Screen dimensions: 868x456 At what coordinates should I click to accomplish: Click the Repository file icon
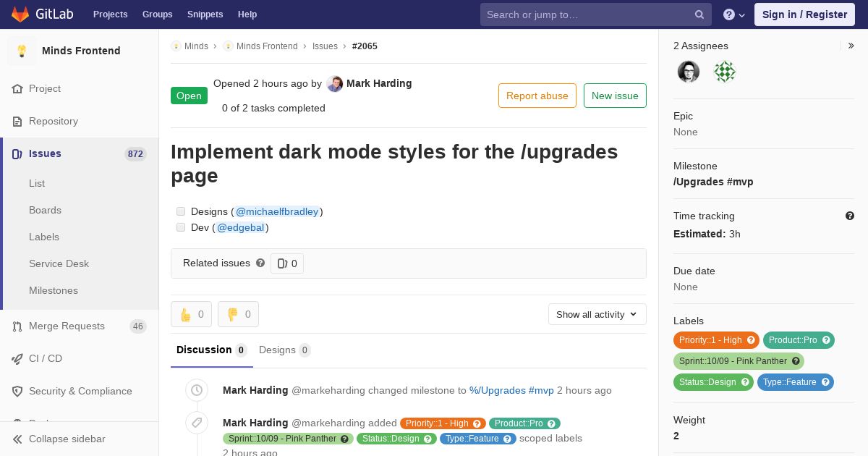coord(17,122)
